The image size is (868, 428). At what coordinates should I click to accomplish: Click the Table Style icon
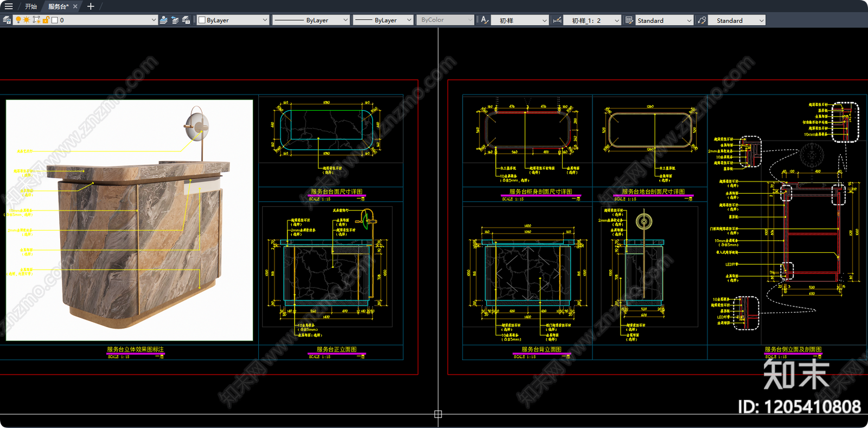(x=629, y=20)
